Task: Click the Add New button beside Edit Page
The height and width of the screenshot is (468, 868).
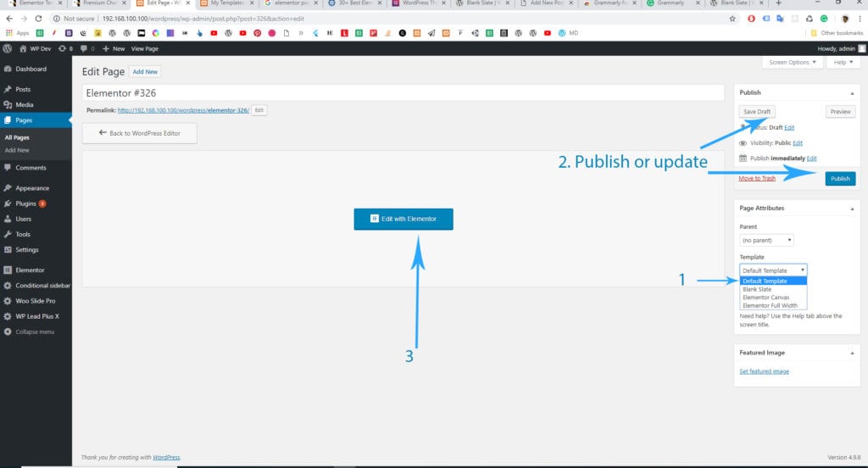Action: tap(145, 72)
